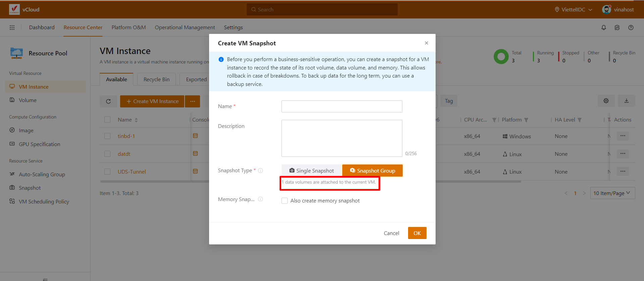Click the notification bell icon
The width and height of the screenshot is (644, 281).
click(603, 28)
